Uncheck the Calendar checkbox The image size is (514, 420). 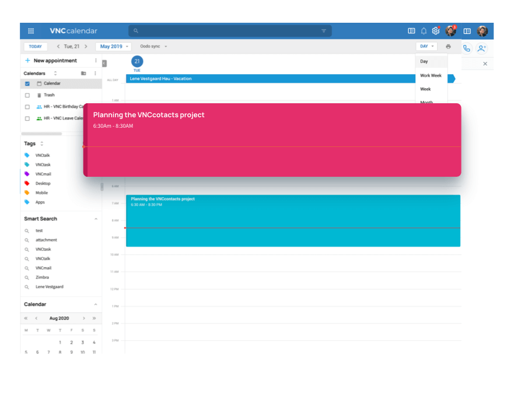pos(27,83)
